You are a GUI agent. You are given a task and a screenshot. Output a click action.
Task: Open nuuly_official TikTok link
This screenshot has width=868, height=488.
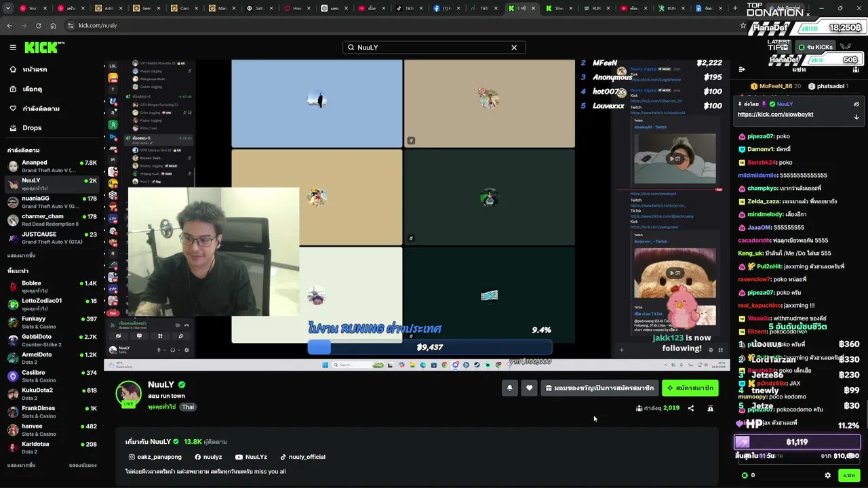coord(302,457)
